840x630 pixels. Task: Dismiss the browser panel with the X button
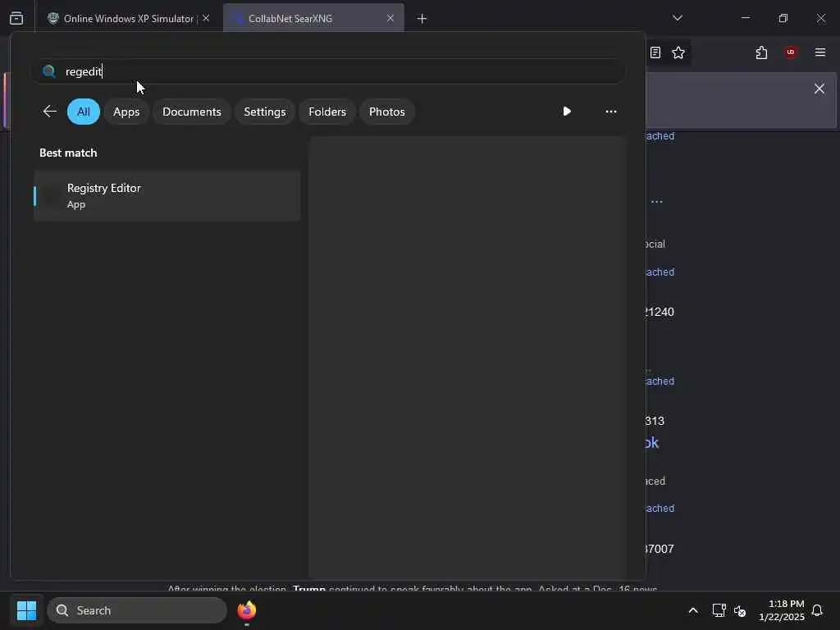point(819,89)
